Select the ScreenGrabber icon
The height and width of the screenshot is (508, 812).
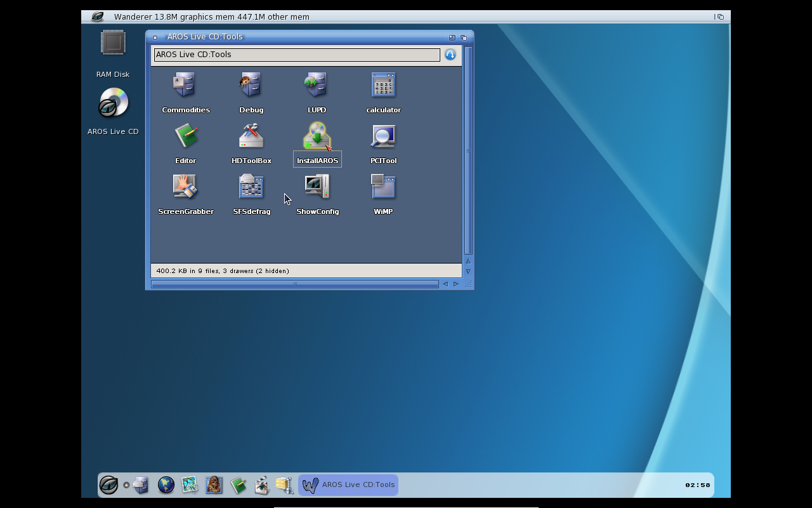(x=185, y=186)
